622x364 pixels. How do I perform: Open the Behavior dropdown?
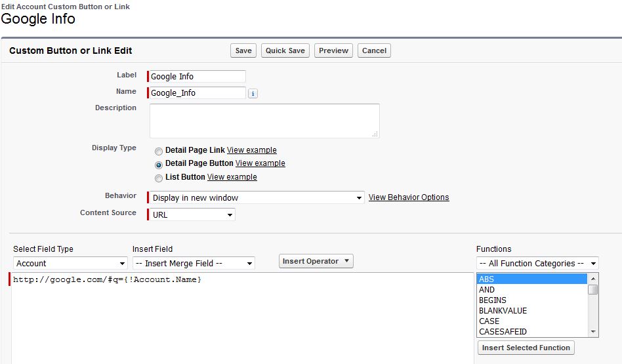256,197
